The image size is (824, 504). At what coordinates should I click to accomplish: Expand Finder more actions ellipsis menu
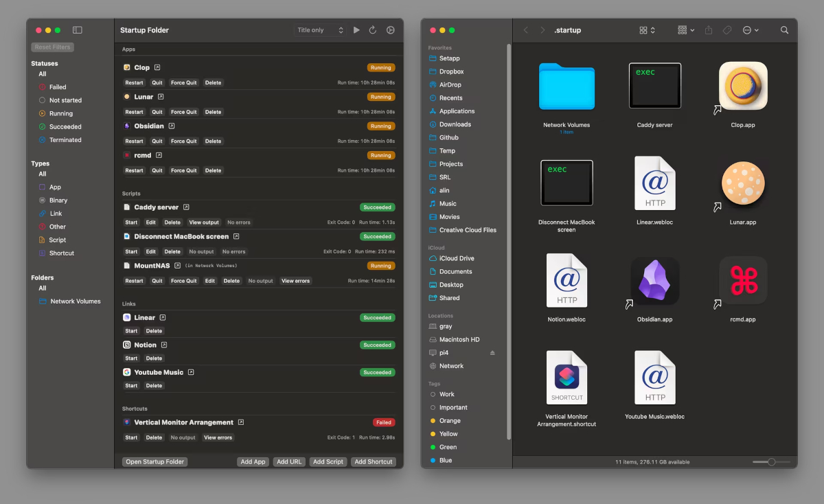(x=751, y=30)
